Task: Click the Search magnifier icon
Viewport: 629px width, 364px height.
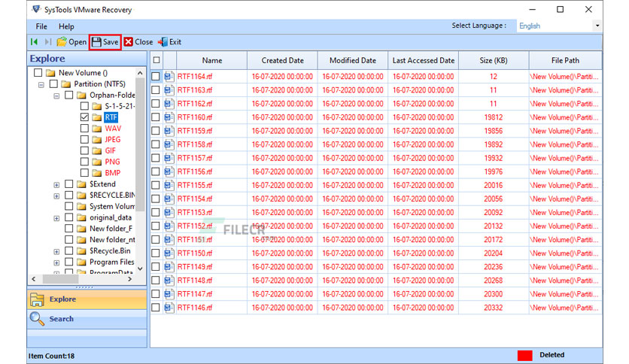Action: point(37,319)
